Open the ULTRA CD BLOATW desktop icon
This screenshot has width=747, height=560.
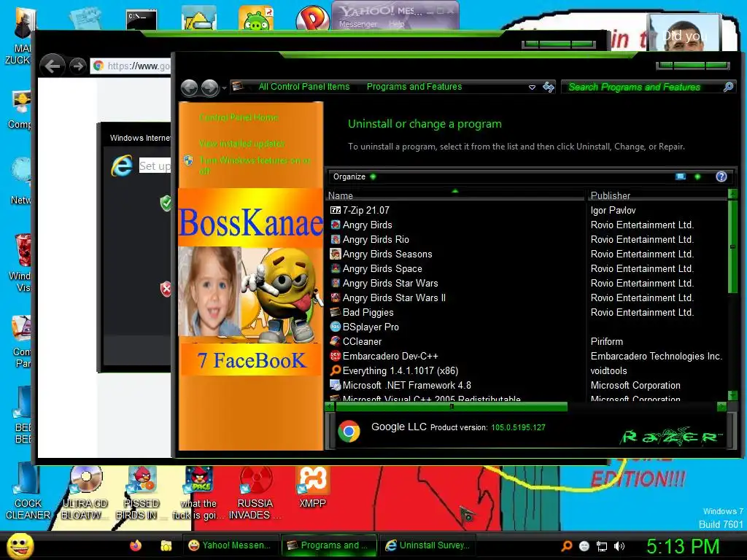click(85, 494)
